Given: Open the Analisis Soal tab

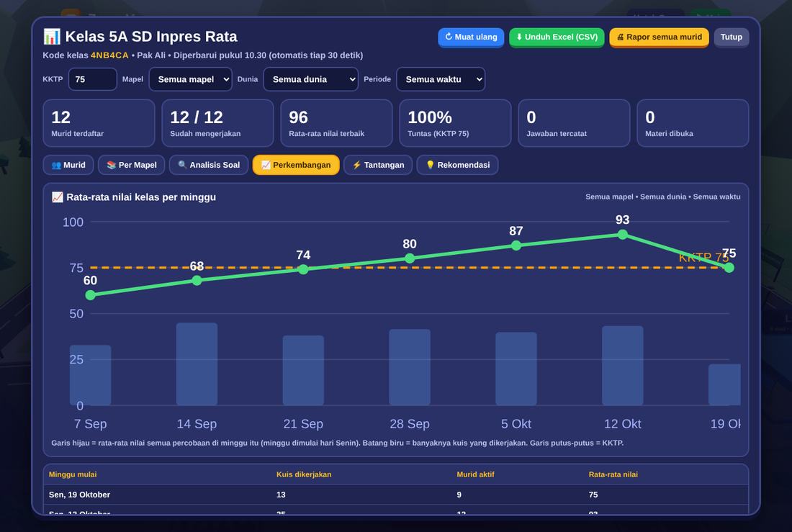Looking at the screenshot, I should click(209, 165).
